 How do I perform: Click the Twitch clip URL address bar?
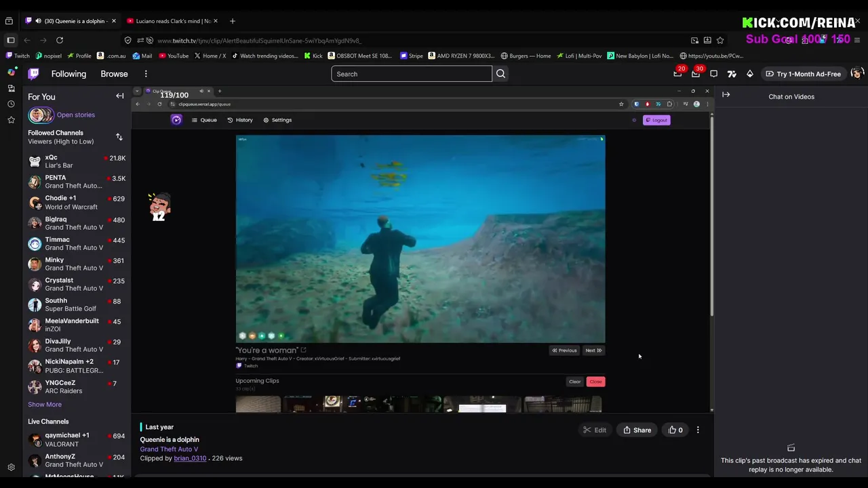407,41
